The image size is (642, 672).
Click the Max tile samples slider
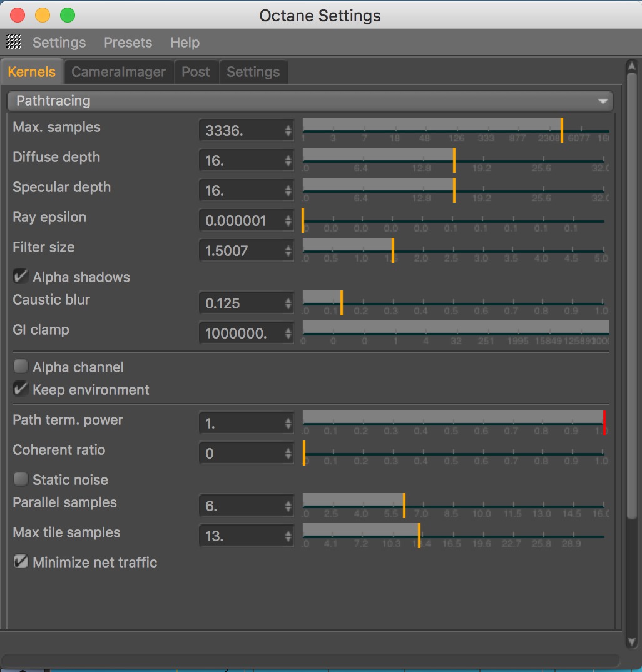click(x=456, y=536)
